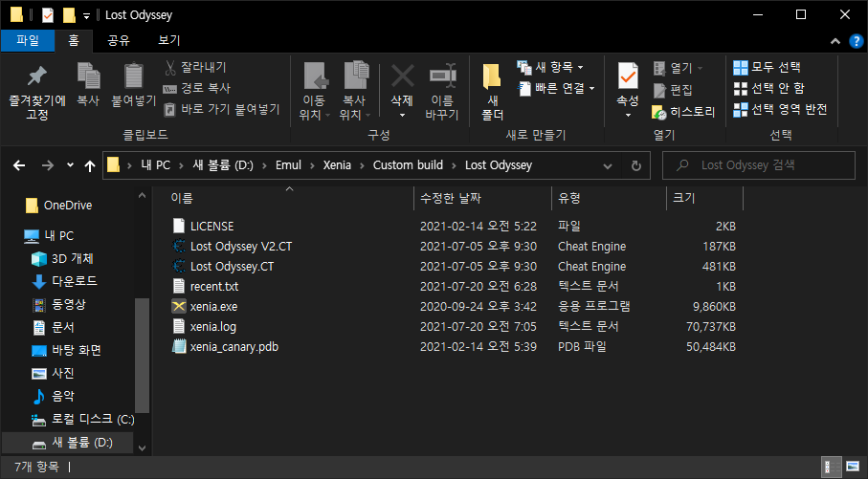Collapse the ribbon with the chevron
This screenshot has height=479, width=868.
(x=835, y=41)
